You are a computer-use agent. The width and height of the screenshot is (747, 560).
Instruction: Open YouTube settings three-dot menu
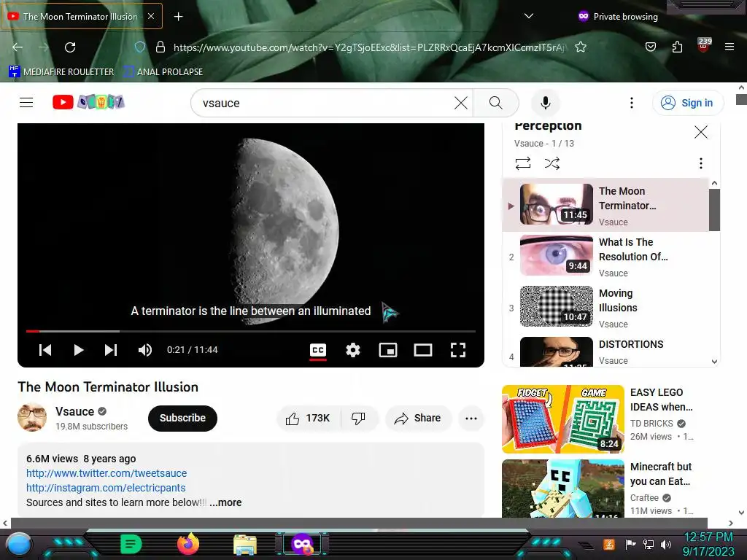632,103
